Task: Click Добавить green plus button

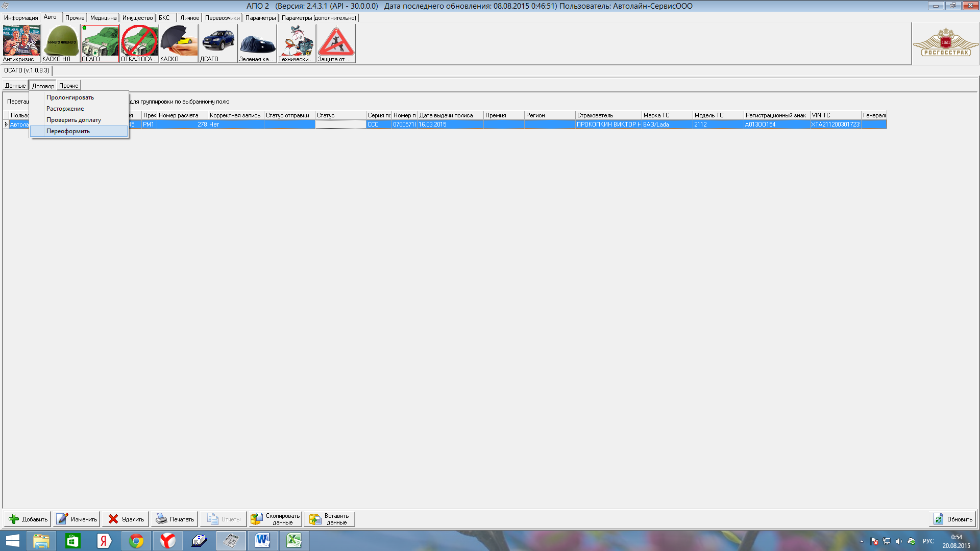Action: pyautogui.click(x=28, y=519)
